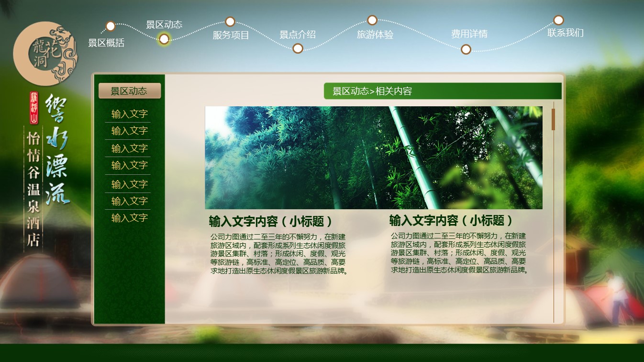
Task: Open the 联系我们 navigation label
Action: point(566,33)
